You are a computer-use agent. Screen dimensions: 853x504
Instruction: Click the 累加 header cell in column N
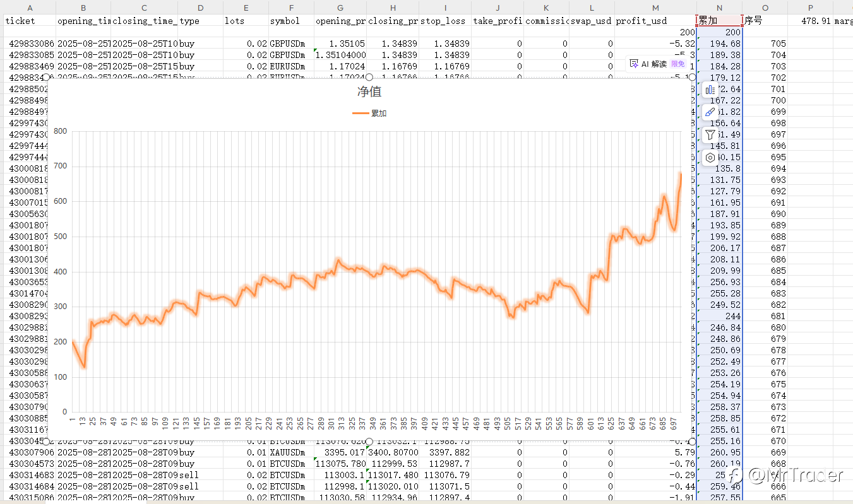point(719,20)
